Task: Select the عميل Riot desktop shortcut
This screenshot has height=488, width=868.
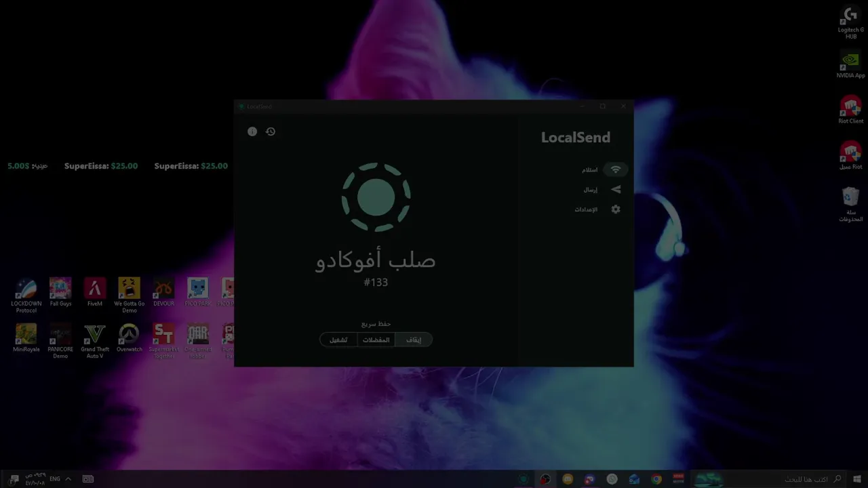Action: 850,155
